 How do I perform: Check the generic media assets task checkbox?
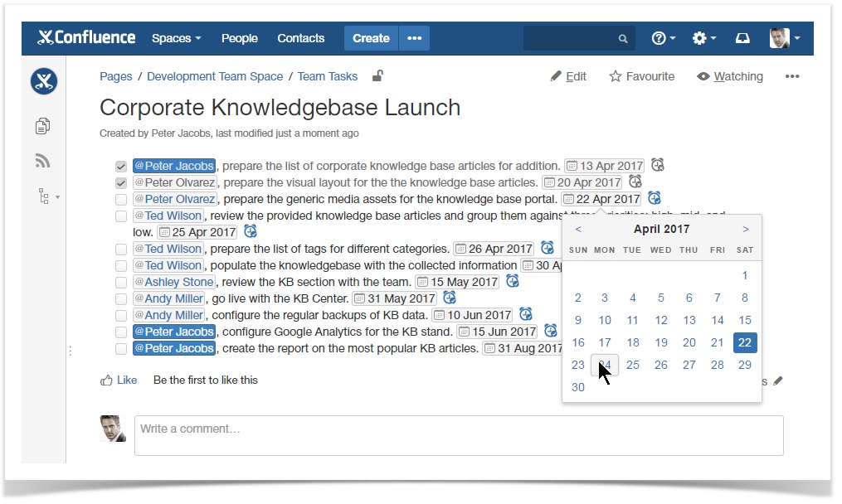pos(121,200)
